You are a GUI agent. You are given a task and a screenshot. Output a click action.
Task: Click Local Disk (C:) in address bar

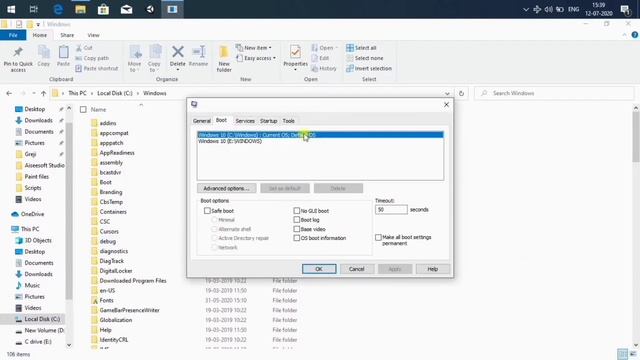(115, 93)
